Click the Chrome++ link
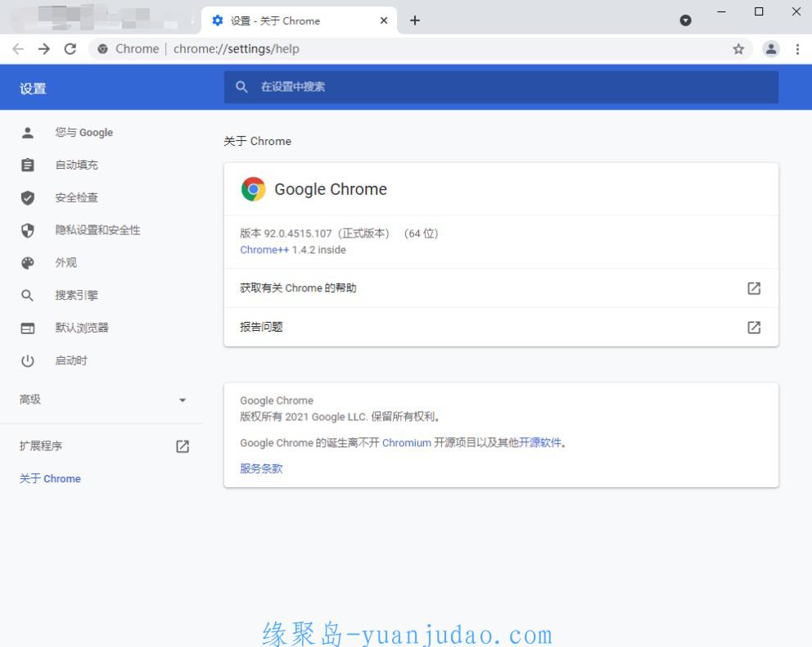 (x=264, y=250)
